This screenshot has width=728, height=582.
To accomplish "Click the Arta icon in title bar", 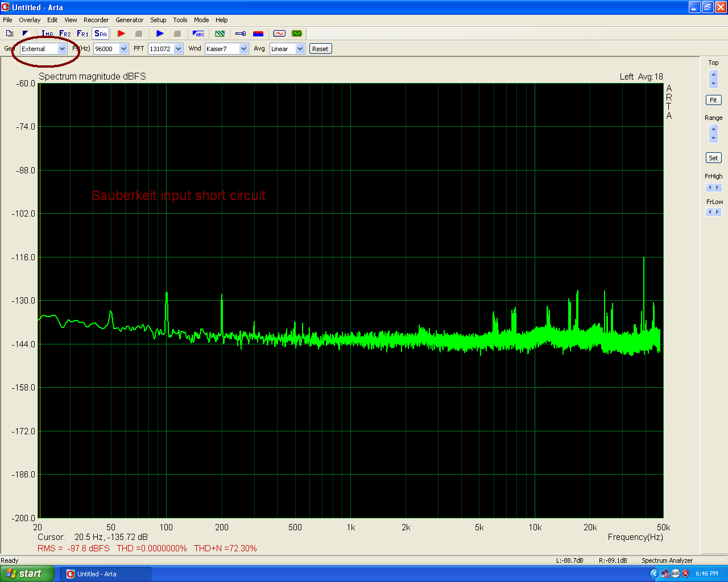I will click(x=6, y=7).
